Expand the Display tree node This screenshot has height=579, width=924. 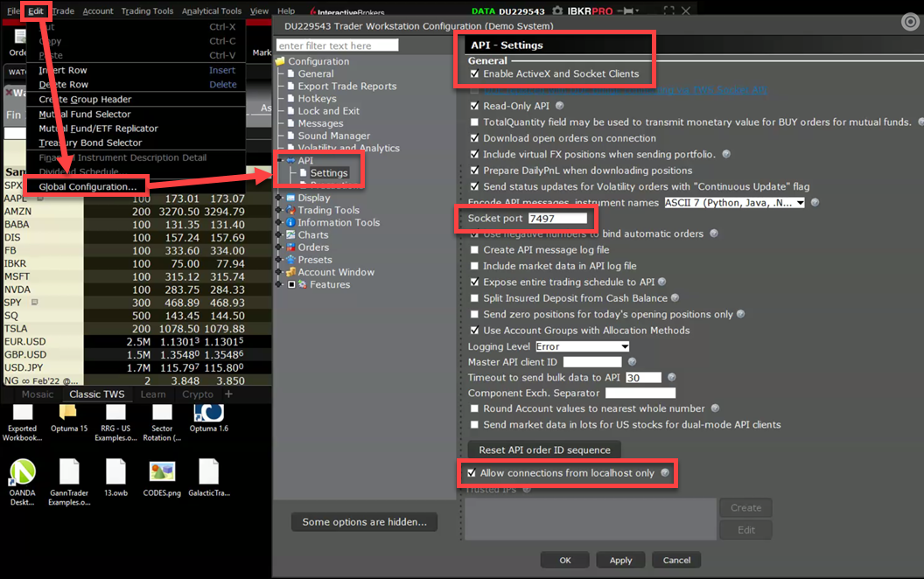279,198
